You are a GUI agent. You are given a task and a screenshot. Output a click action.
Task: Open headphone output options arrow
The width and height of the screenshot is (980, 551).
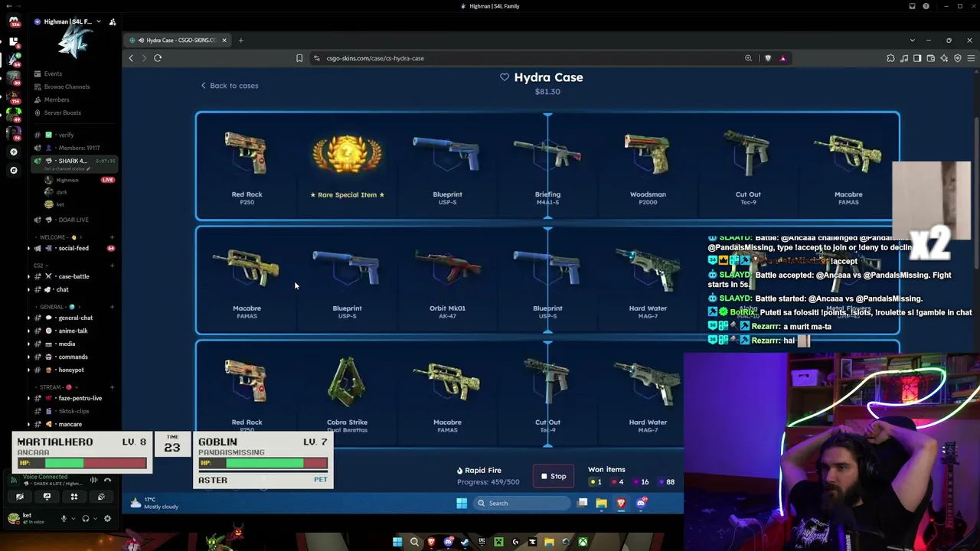pyautogui.click(x=94, y=518)
